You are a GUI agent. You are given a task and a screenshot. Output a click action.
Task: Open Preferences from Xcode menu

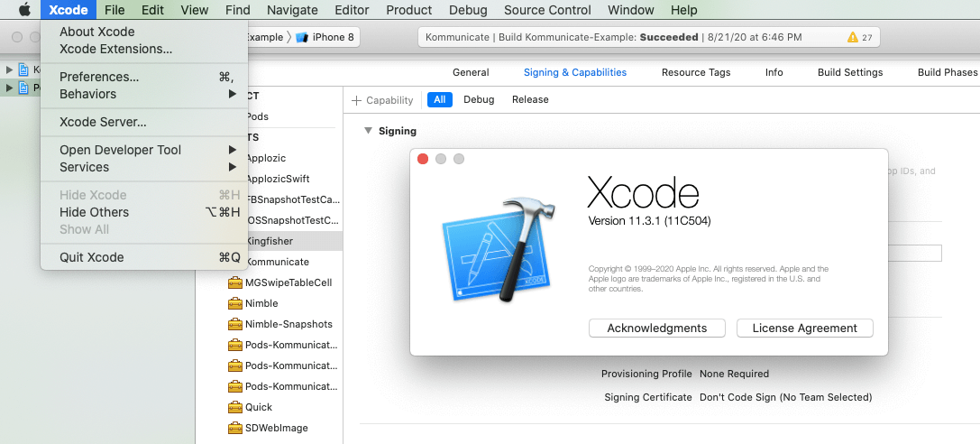pos(143,77)
